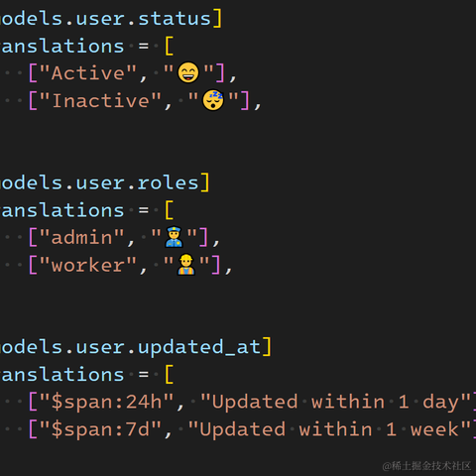Click the "$span:24h" key string

click(x=106, y=403)
